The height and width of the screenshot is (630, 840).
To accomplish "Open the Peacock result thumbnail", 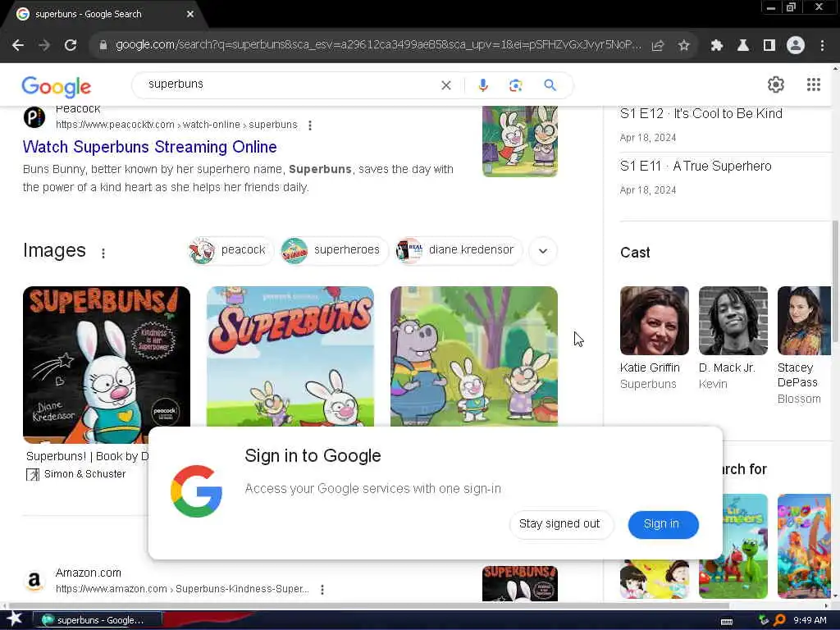I will (x=519, y=141).
